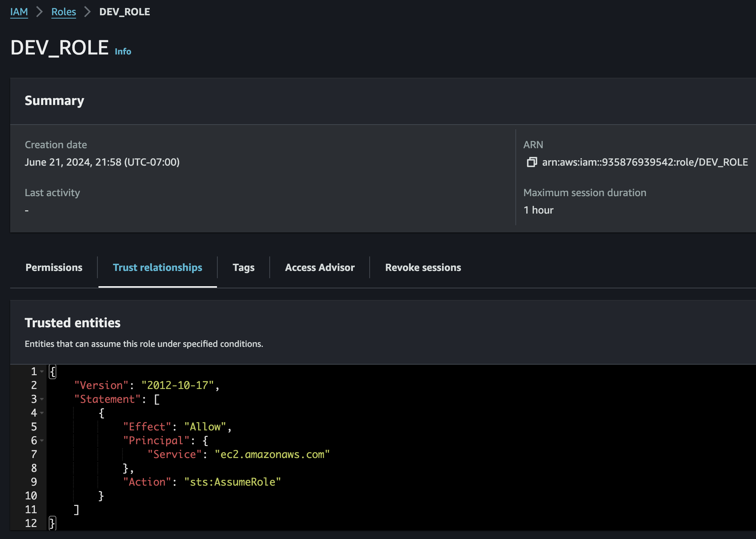
Task: Go to the Revoke sessions tab
Action: coord(423,268)
